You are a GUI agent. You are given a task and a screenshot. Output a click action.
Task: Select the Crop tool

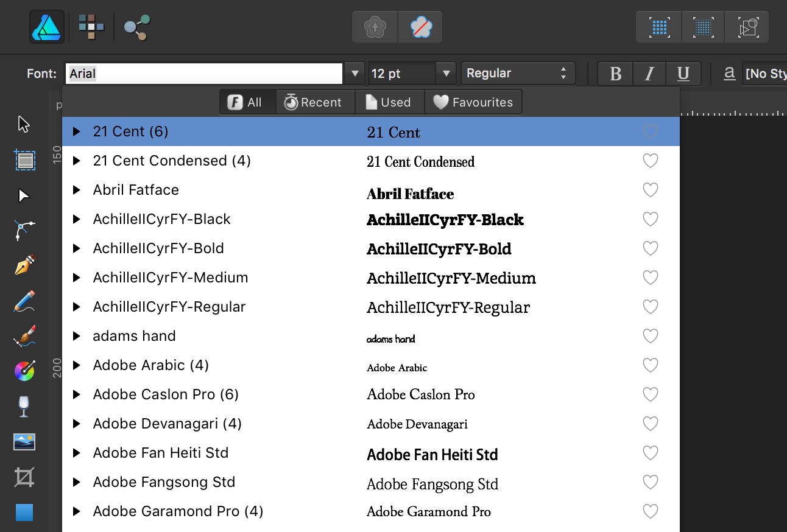point(24,477)
